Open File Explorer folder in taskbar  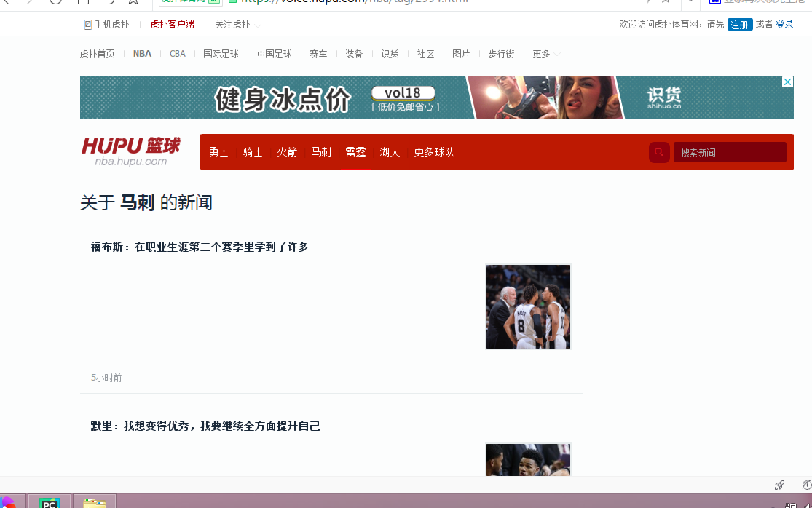coord(94,501)
